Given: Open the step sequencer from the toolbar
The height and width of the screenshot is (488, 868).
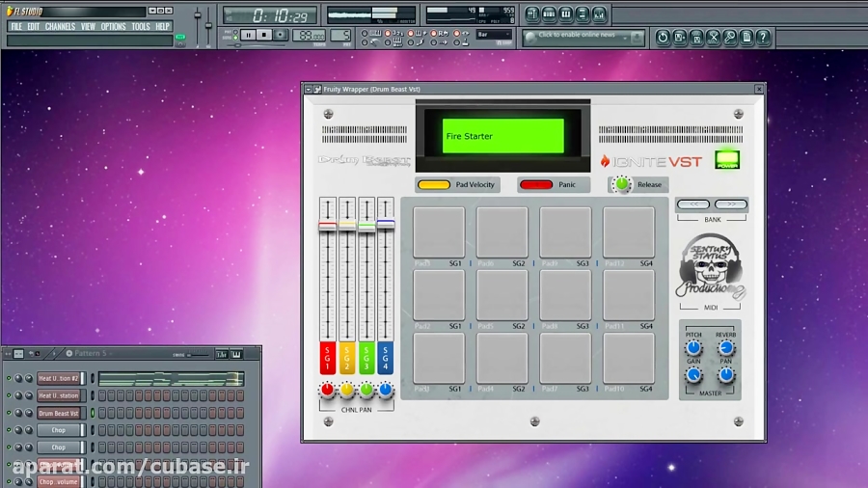Looking at the screenshot, I should pos(549,14).
